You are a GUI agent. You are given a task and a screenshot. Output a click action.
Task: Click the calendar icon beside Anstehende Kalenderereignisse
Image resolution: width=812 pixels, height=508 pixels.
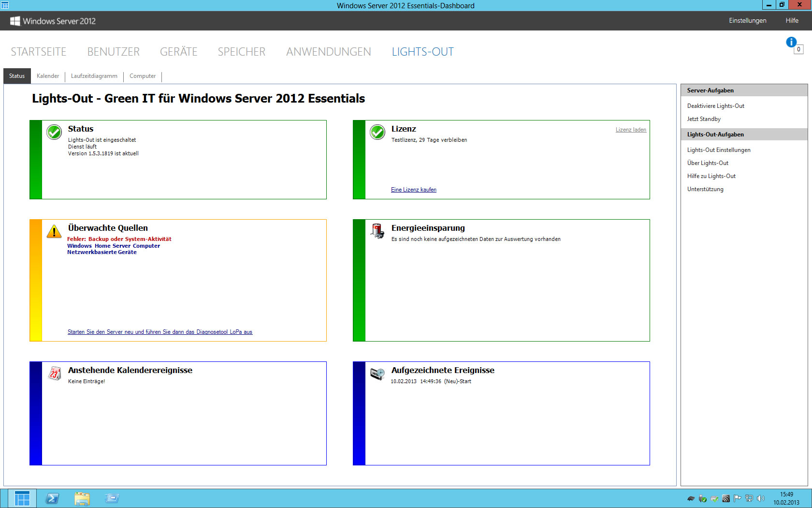[x=54, y=373]
